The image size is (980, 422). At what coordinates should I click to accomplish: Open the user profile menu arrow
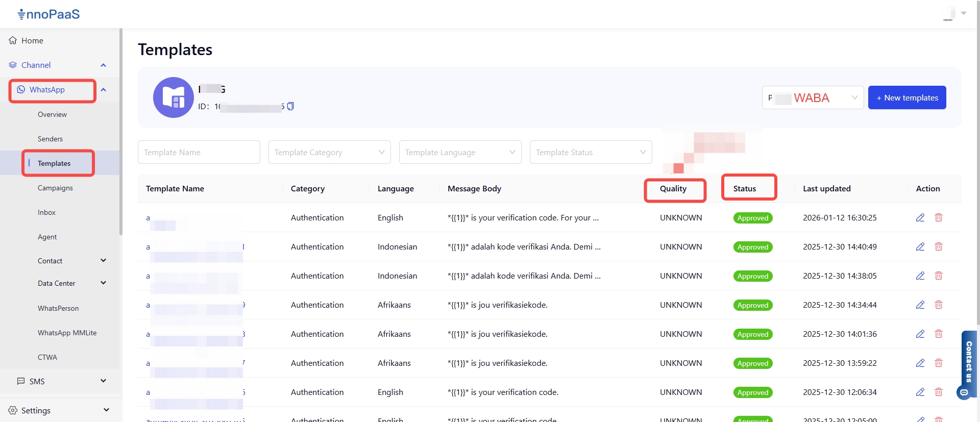point(964,13)
